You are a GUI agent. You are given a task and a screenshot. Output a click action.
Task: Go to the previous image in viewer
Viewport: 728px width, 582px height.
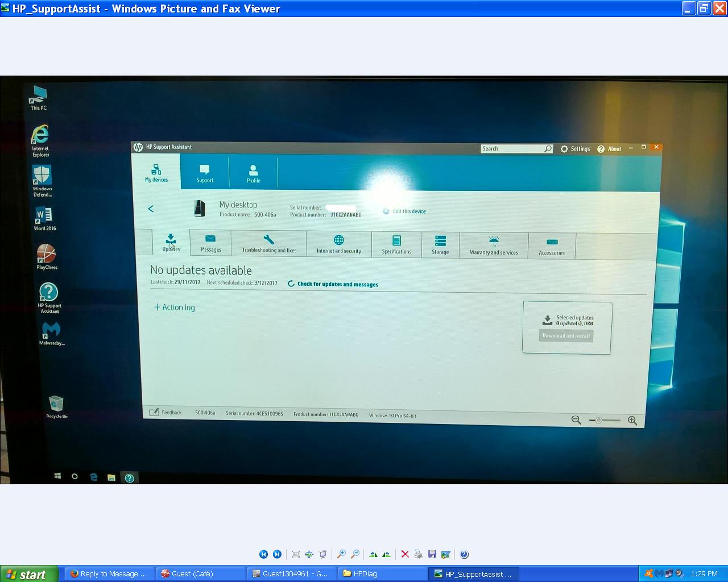tap(263, 554)
